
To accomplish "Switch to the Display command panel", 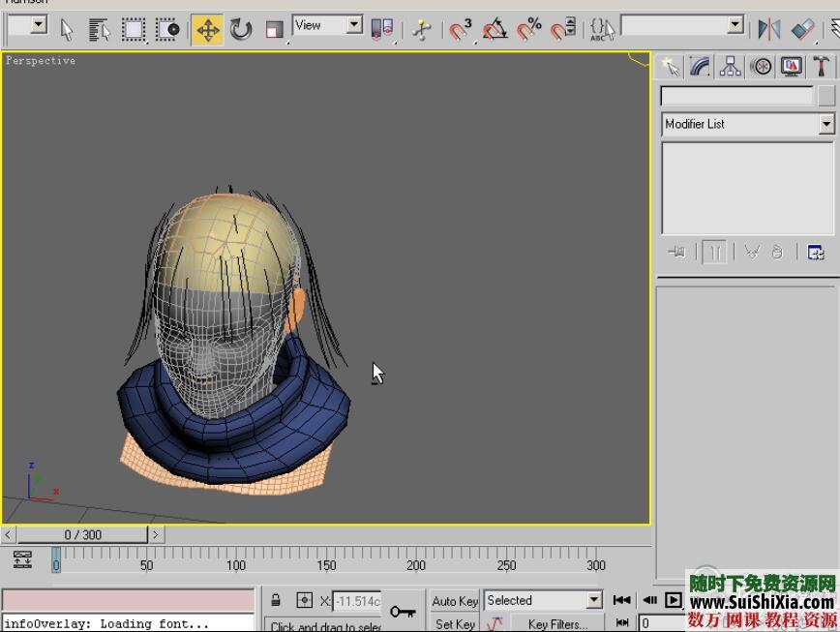I will click(x=792, y=66).
